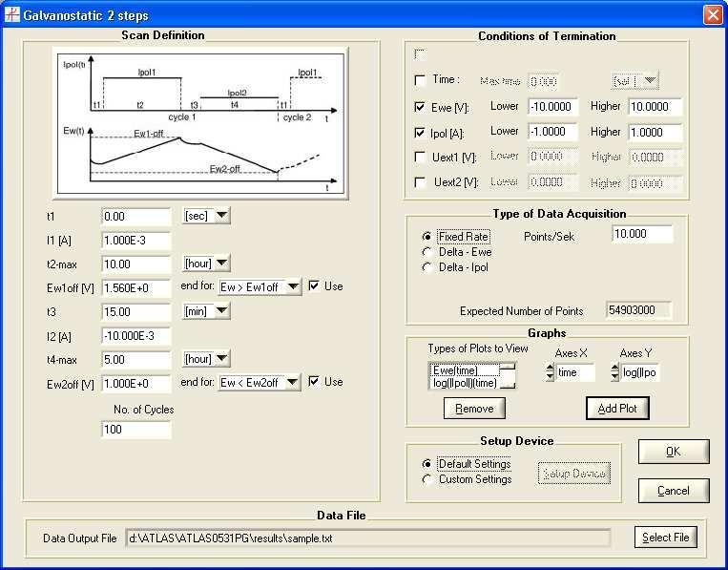This screenshot has width=728, height=570.
Task: Click the Setup Device button
Action: pyautogui.click(x=574, y=474)
